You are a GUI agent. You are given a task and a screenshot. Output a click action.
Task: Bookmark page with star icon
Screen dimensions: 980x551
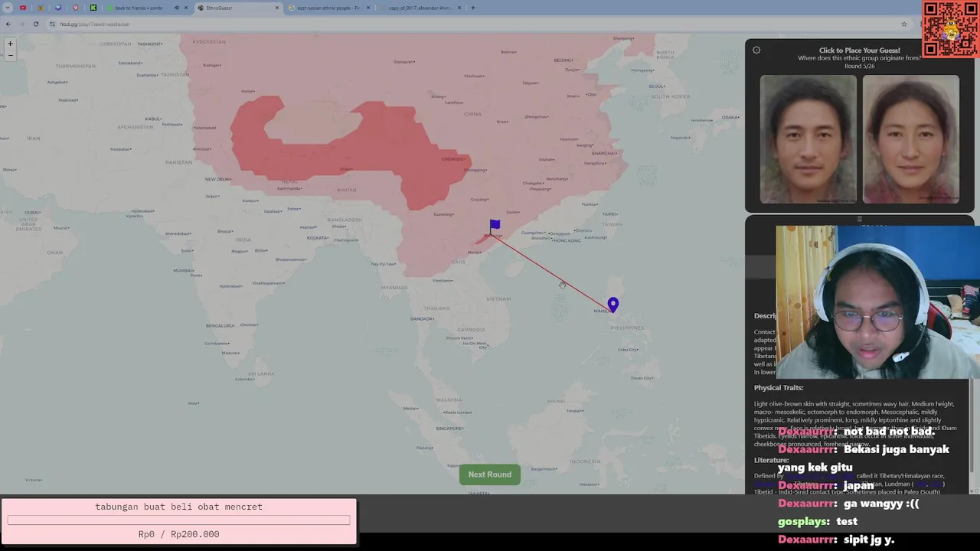click(904, 24)
